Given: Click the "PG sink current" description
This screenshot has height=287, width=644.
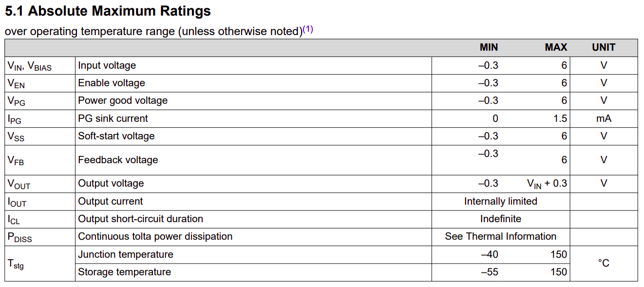Looking at the screenshot, I should click(113, 118).
